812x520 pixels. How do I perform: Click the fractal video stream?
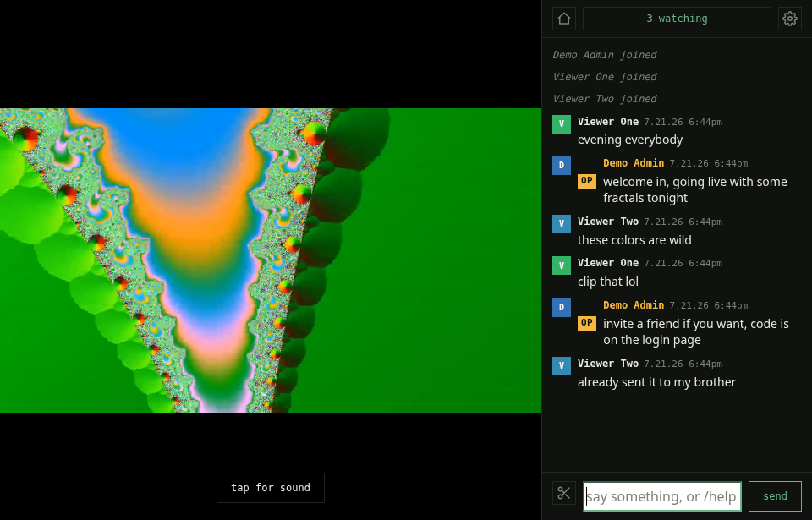(271, 260)
